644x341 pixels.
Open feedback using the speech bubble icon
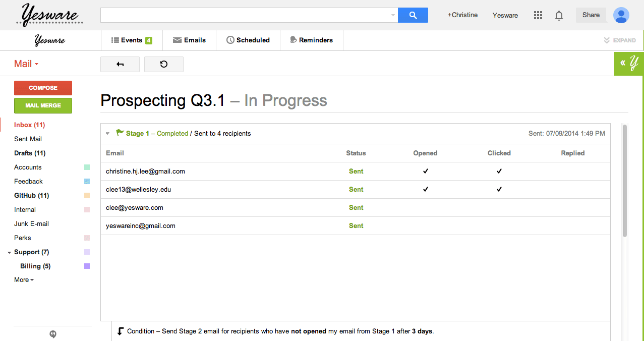(52, 334)
